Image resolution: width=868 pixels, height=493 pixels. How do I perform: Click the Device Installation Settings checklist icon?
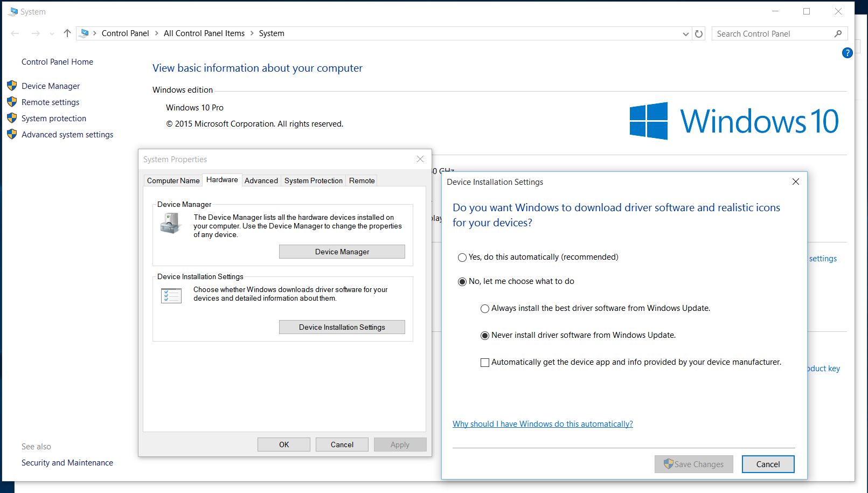171,295
